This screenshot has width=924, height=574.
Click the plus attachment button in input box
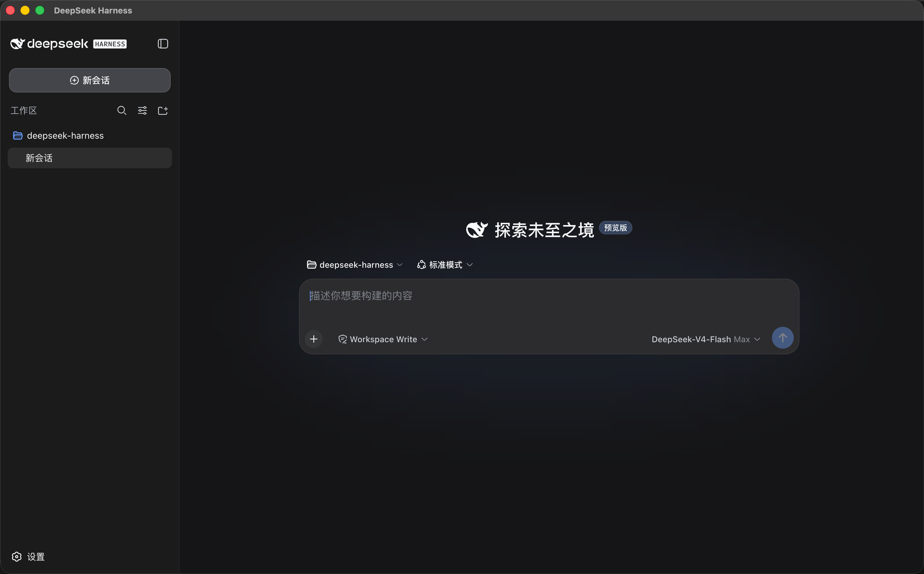click(x=314, y=339)
